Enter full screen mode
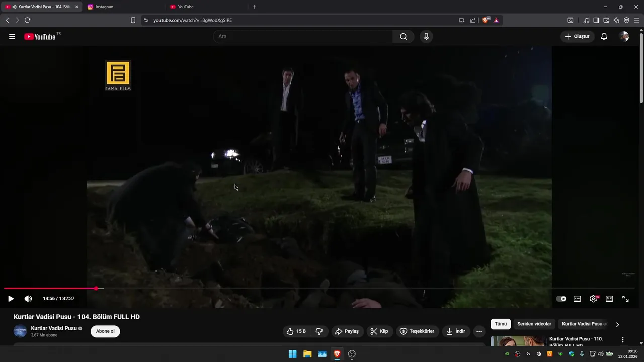 pyautogui.click(x=625, y=299)
